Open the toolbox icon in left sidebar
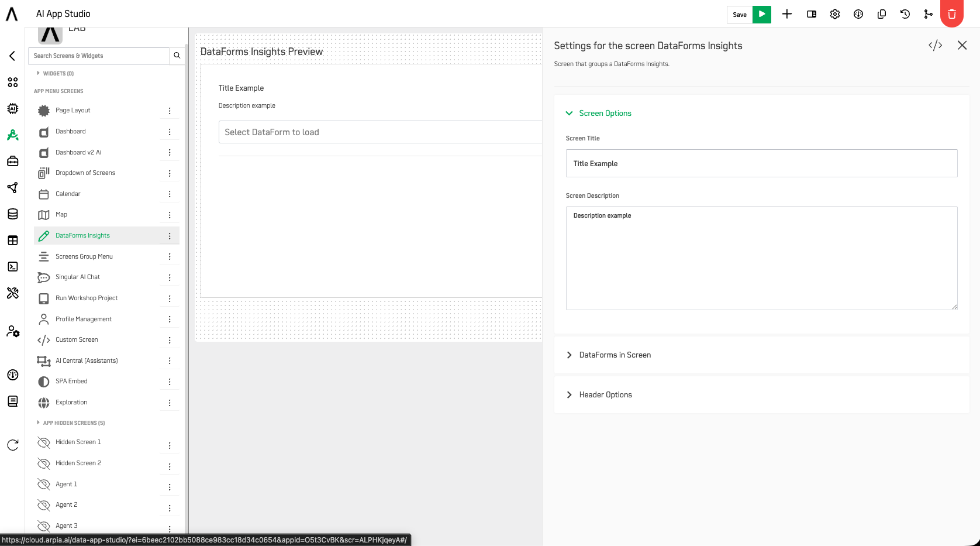The image size is (980, 546). (12, 161)
